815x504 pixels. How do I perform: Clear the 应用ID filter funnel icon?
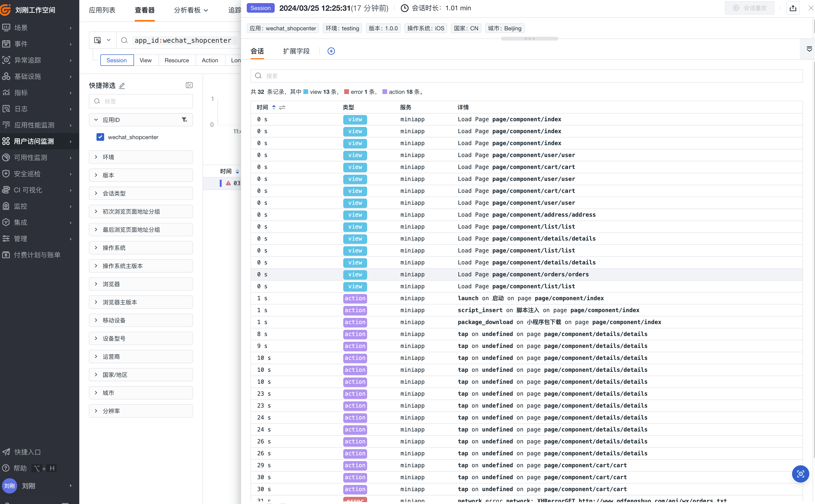coord(184,120)
